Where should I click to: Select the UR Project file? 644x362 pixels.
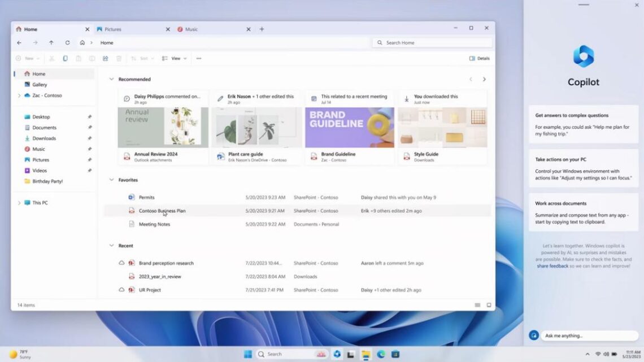(x=297, y=290)
